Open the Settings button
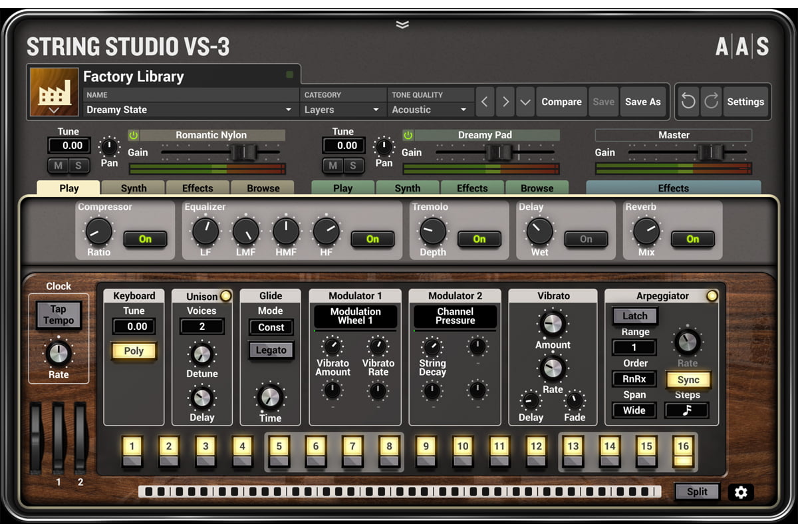798x532 pixels. pyautogui.click(x=745, y=102)
